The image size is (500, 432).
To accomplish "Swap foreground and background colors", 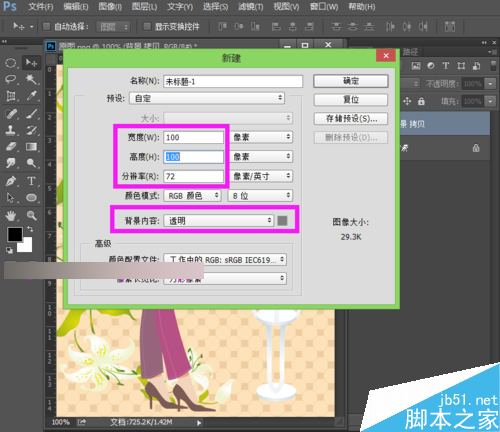I will coord(30,229).
